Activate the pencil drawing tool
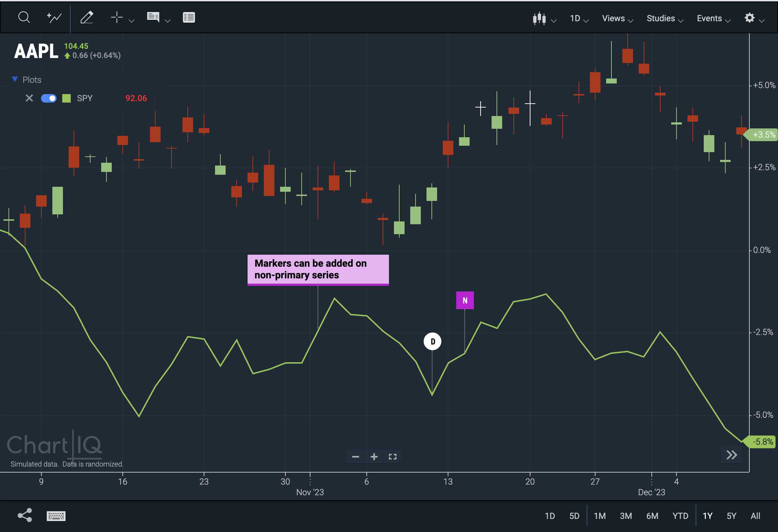This screenshot has height=532, width=778. coord(87,17)
